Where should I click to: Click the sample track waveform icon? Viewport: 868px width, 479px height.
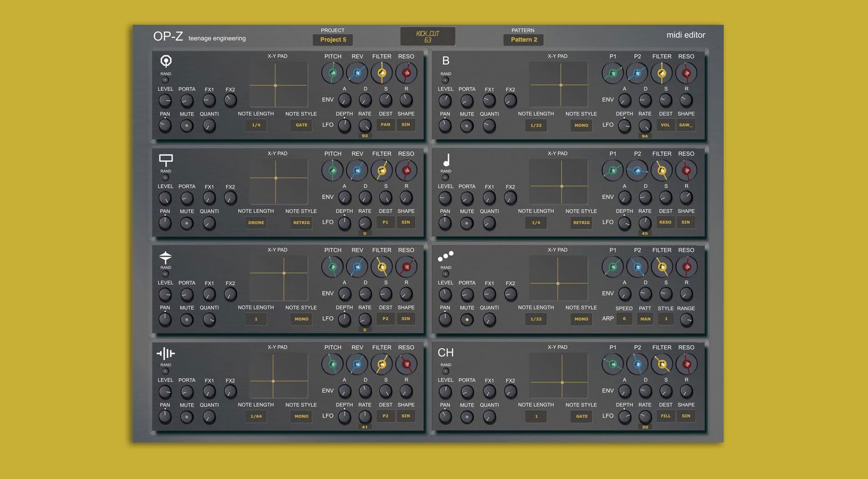click(x=166, y=354)
